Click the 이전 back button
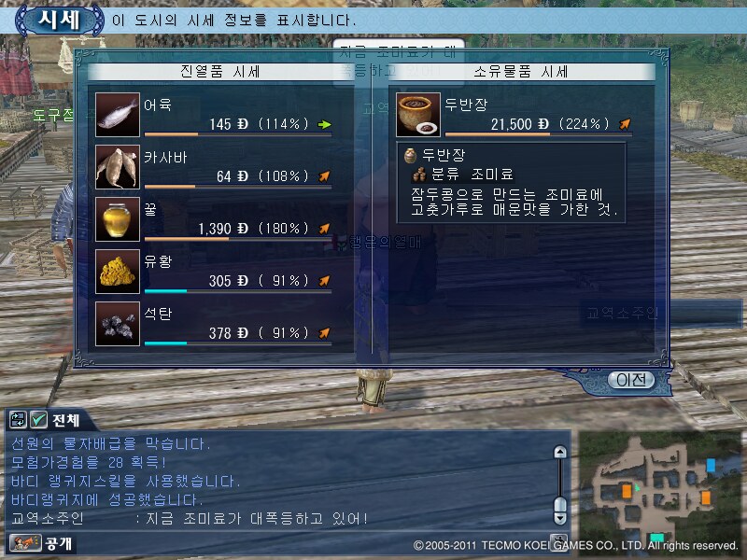 click(631, 380)
